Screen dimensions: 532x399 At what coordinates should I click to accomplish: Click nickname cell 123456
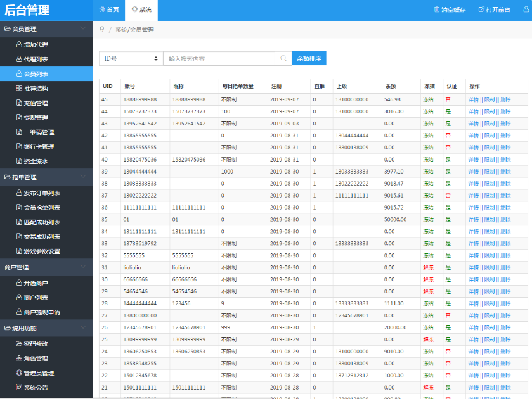[181, 303]
